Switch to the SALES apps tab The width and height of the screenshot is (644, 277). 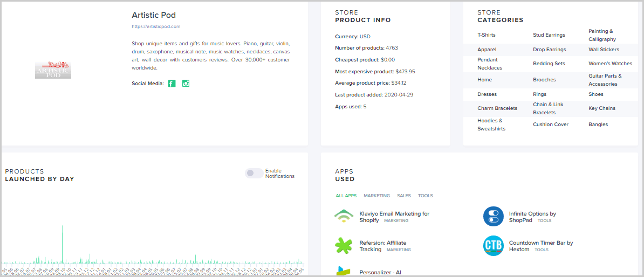click(x=403, y=196)
